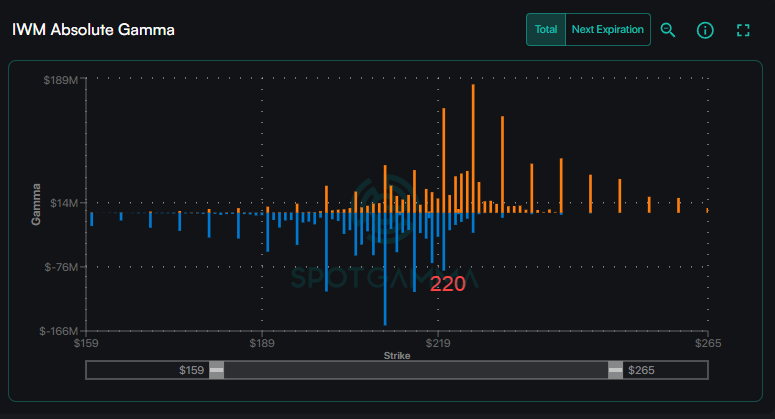
Task: Open the chart info icon
Action: click(705, 30)
